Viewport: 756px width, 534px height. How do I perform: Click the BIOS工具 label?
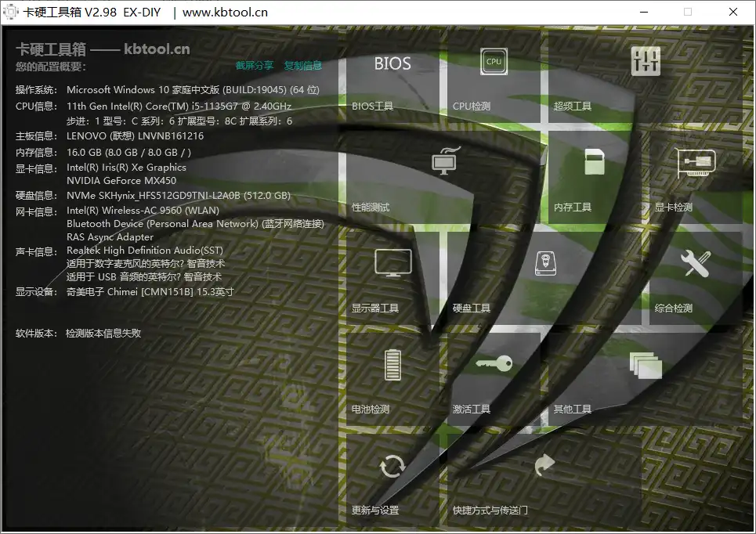[372, 106]
